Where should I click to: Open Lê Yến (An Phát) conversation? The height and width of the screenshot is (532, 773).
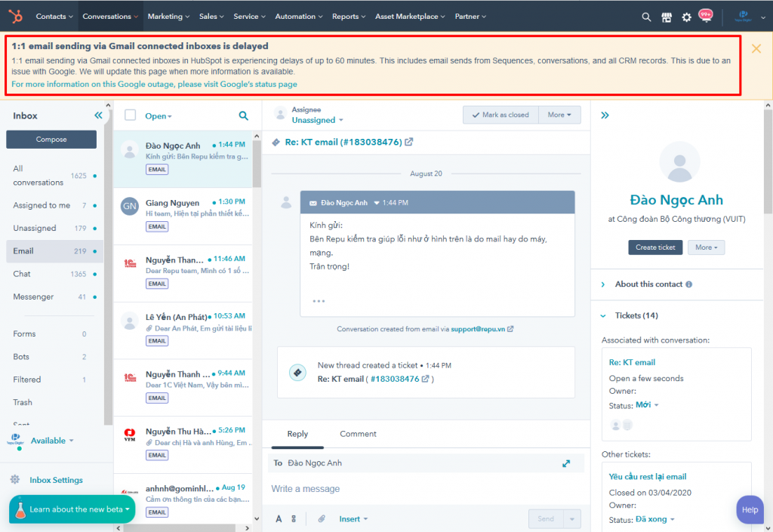pos(183,330)
